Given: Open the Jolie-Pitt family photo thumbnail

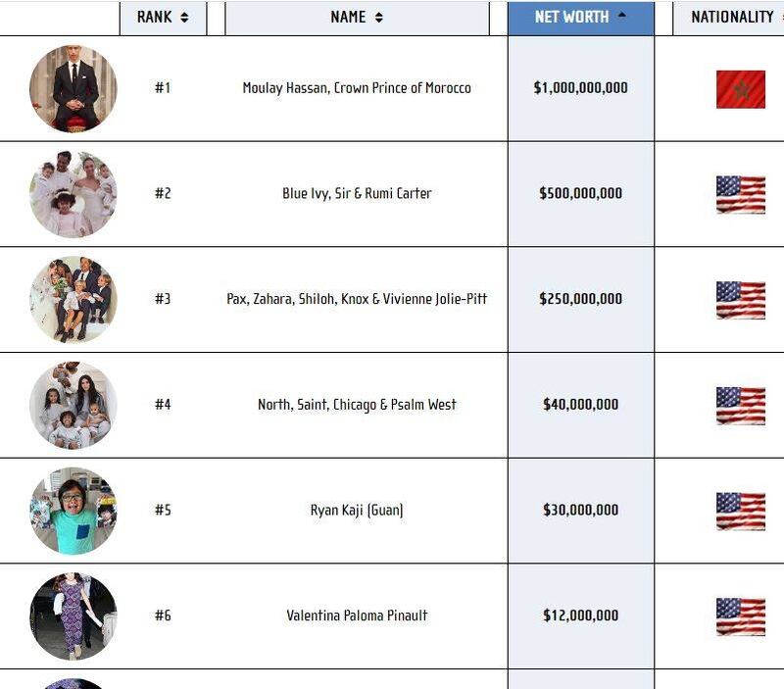Looking at the screenshot, I should [73, 300].
